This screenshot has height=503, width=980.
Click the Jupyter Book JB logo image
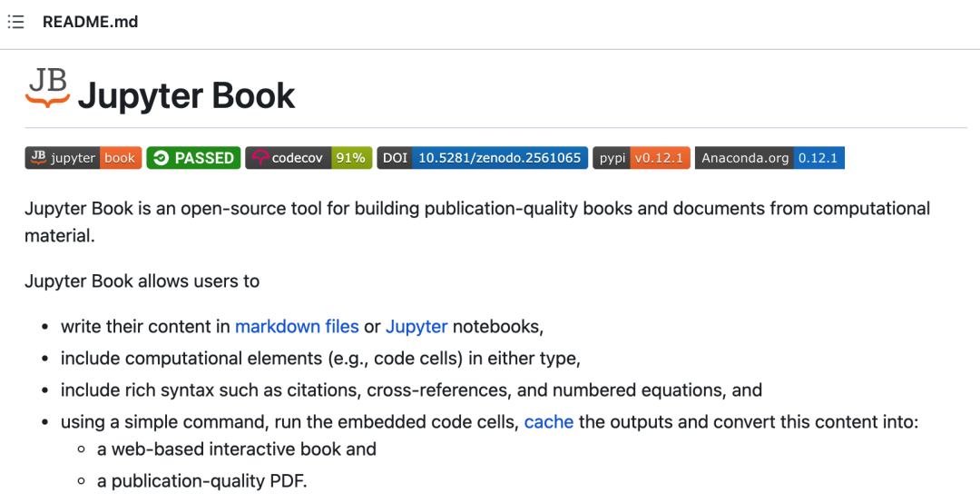[47, 89]
